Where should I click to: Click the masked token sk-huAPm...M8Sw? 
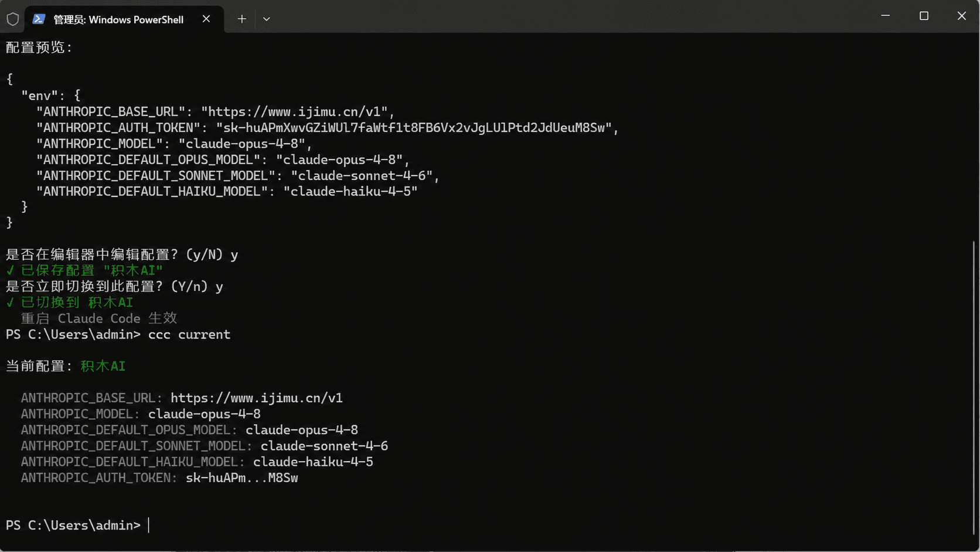242,478
